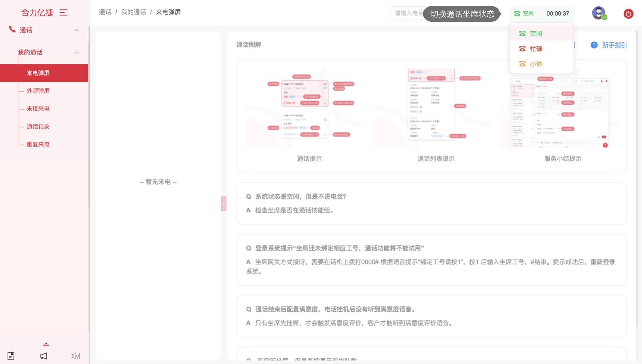The width and height of the screenshot is (642, 364).
Task: Click the red power logout icon
Action: click(628, 14)
